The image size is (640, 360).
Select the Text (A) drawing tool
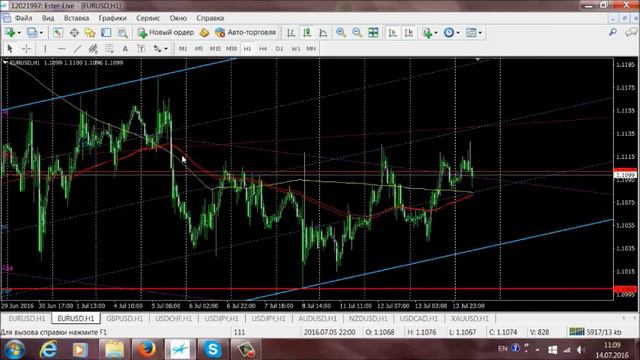(x=125, y=49)
